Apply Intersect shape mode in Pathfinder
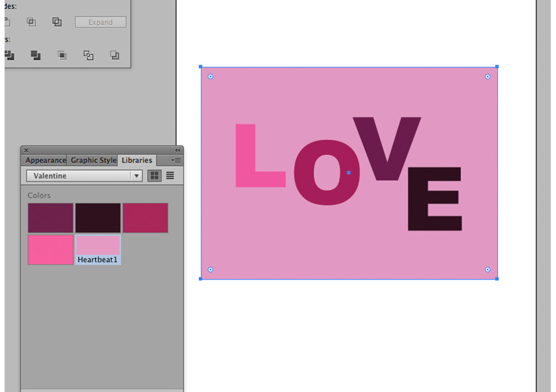The height and width of the screenshot is (392, 556). coord(31,22)
